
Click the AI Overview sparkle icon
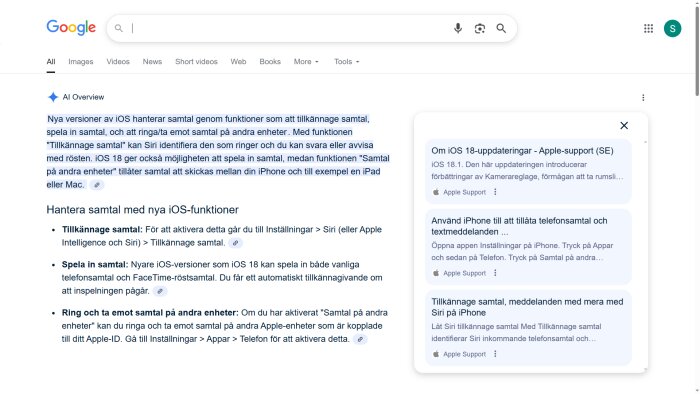[x=53, y=97]
